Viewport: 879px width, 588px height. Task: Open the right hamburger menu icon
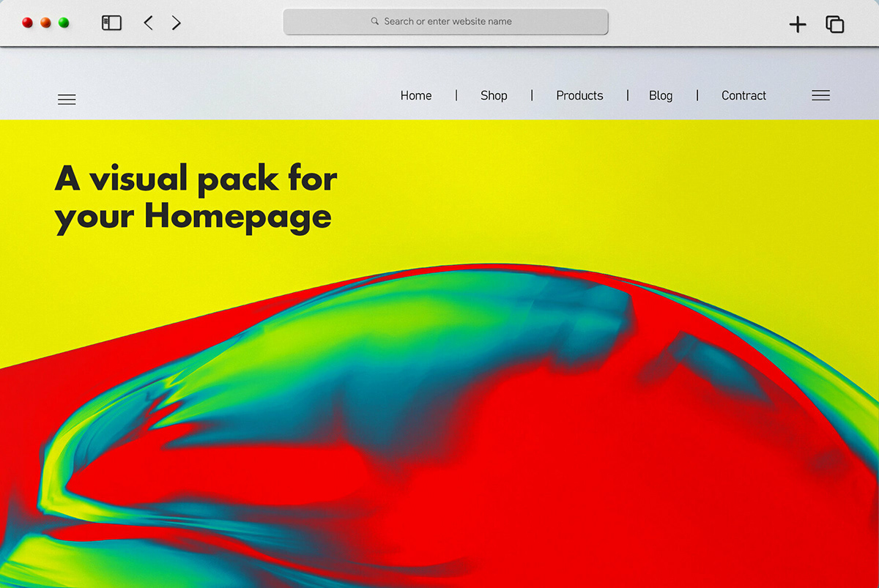[x=821, y=95]
